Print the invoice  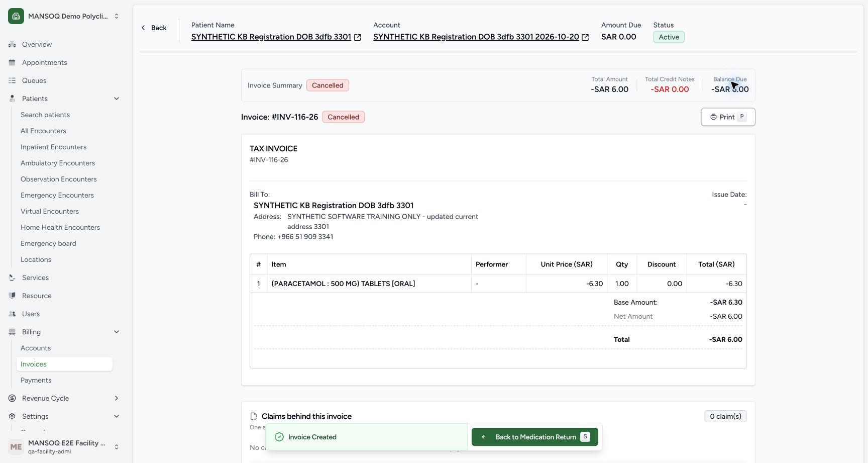point(728,117)
